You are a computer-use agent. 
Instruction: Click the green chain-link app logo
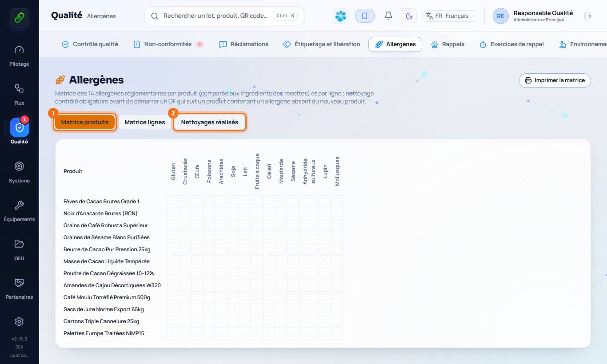point(20,18)
